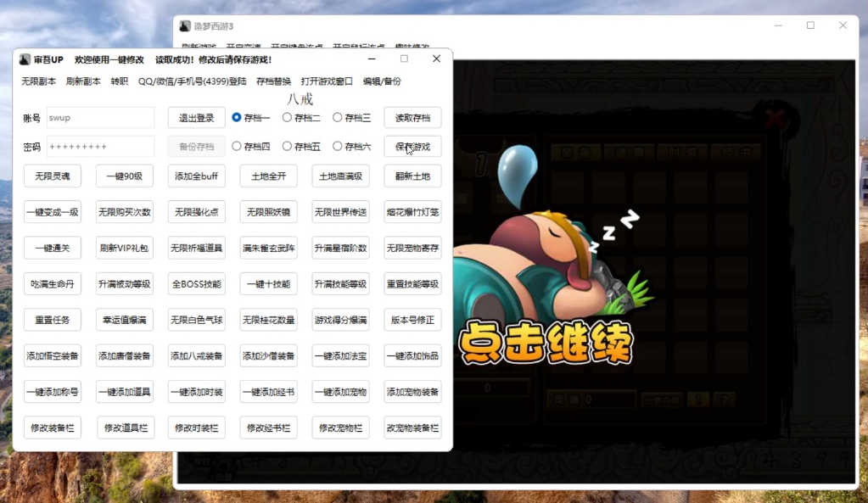Viewport: 868px width, 503px height.
Task: Click the 翻新土地 button
Action: (x=412, y=176)
